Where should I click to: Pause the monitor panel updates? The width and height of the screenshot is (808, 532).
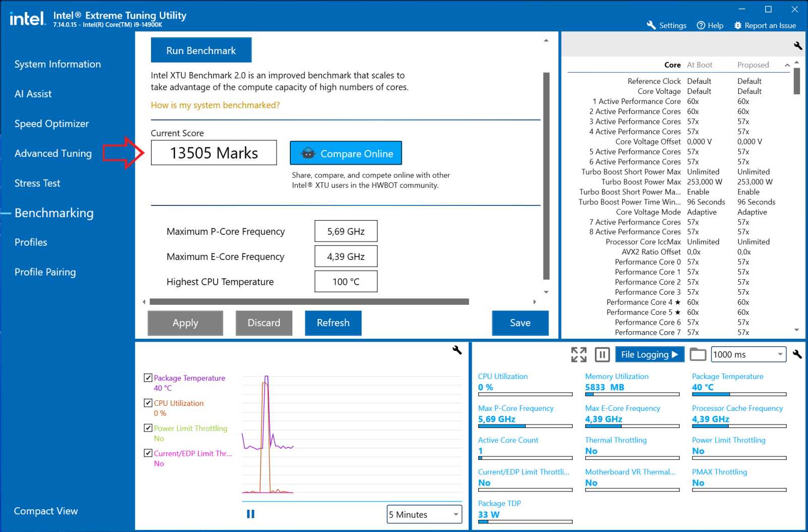tap(602, 354)
